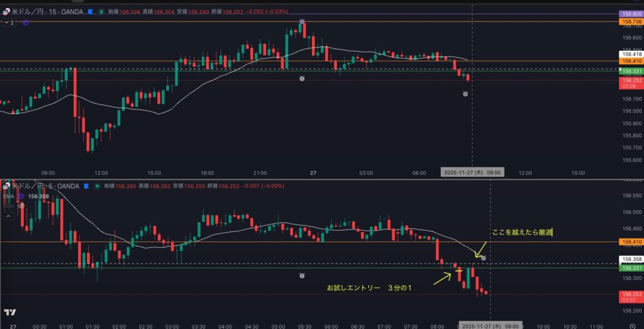Click the purple 156.800 price level label
Viewport: 644px width, 329px height.
point(631,14)
